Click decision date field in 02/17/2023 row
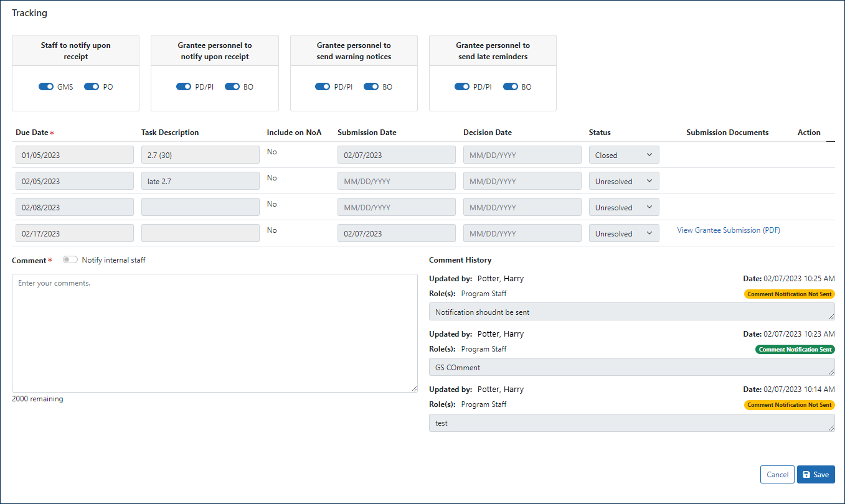 coord(522,233)
